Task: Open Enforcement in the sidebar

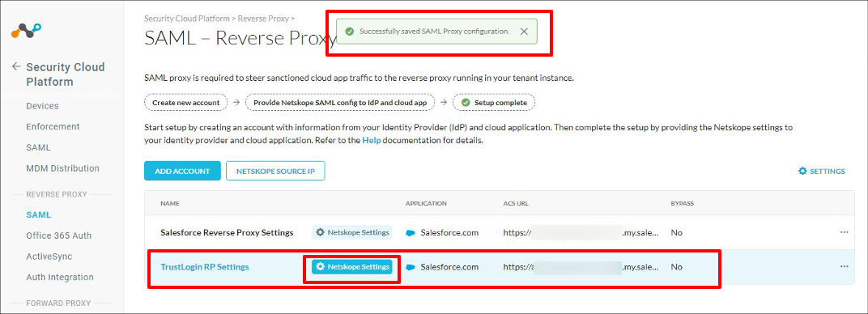Action: (x=53, y=126)
